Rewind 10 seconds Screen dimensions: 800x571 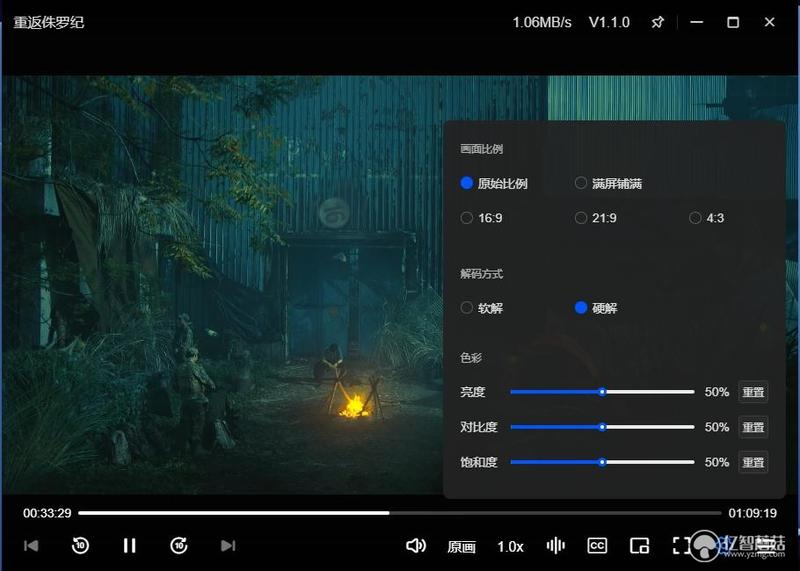(80, 545)
